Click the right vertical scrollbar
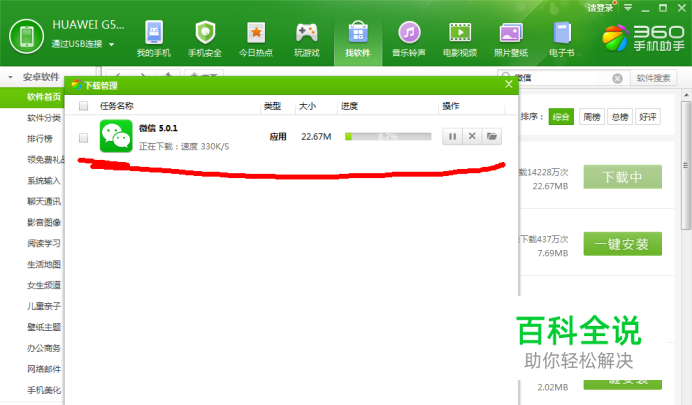Viewport: 692px width, 405px height. point(686,165)
